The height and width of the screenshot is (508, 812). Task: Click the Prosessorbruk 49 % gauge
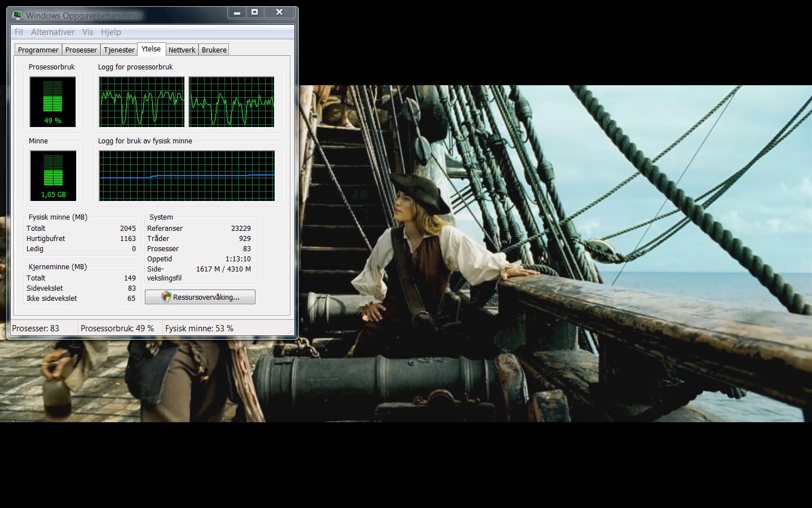[x=52, y=102]
